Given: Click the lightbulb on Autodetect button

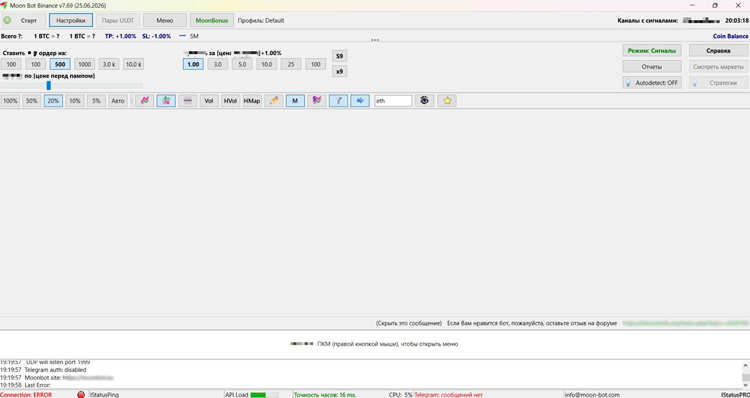Looking at the screenshot, I should pyautogui.click(x=629, y=83).
